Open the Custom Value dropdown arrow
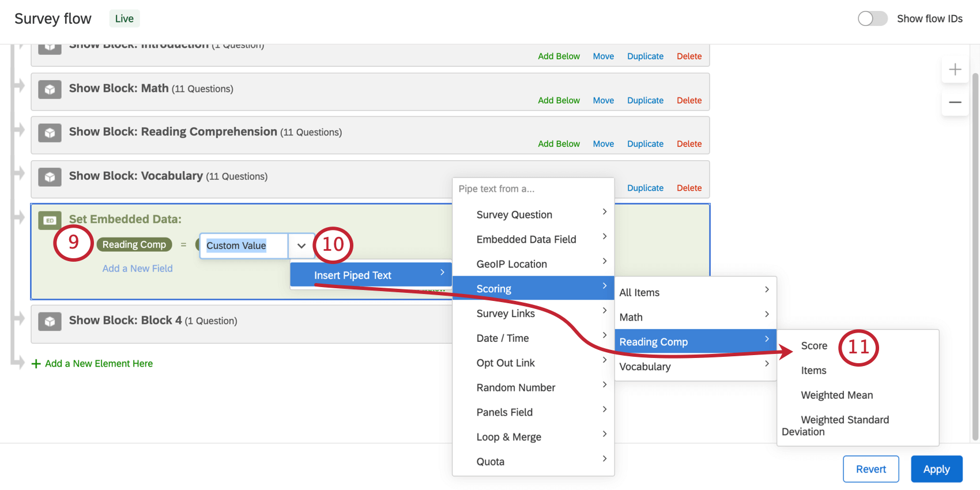The width and height of the screenshot is (980, 490). [301, 246]
